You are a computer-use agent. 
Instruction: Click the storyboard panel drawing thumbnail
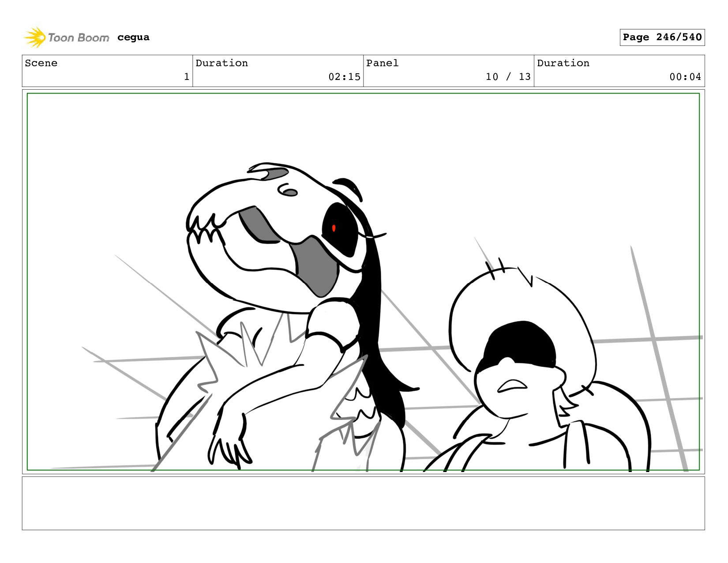click(x=363, y=282)
